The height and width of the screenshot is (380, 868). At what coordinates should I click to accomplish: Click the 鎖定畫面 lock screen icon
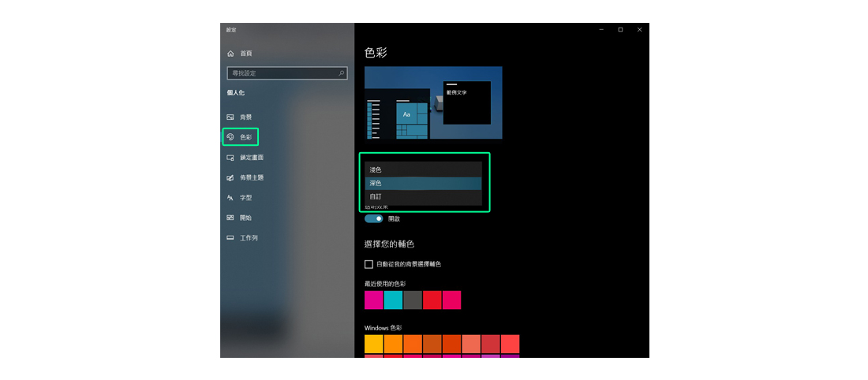click(x=230, y=158)
